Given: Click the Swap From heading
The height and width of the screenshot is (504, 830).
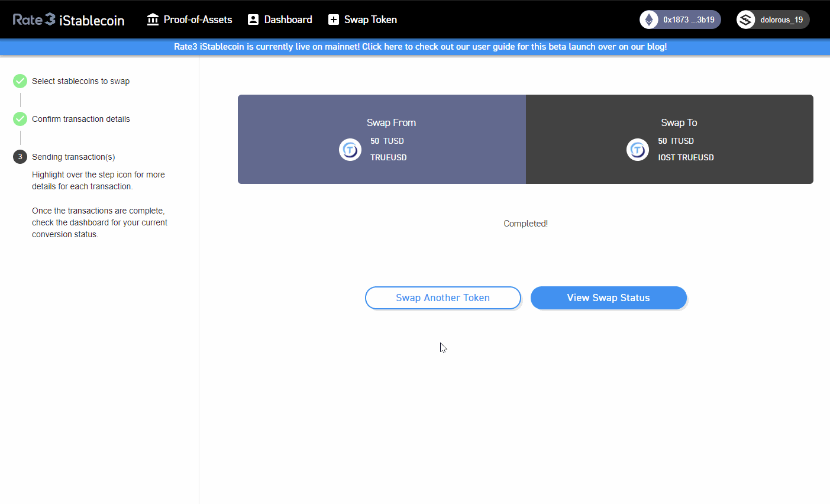Looking at the screenshot, I should point(391,122).
